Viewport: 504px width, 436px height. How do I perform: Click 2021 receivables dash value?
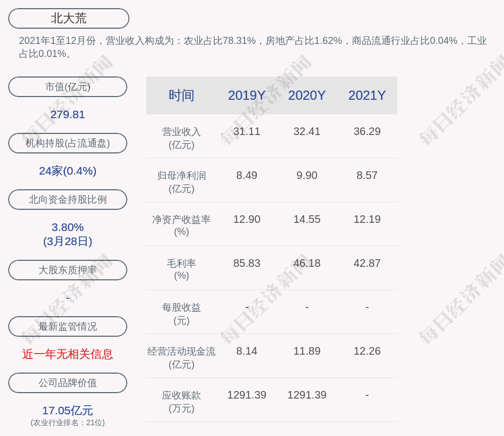[x=367, y=395]
